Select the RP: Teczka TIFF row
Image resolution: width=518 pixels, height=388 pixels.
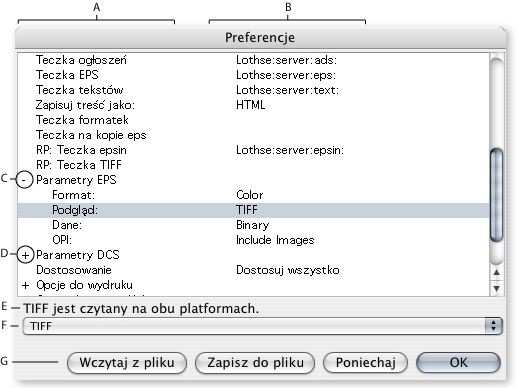pos(253,165)
